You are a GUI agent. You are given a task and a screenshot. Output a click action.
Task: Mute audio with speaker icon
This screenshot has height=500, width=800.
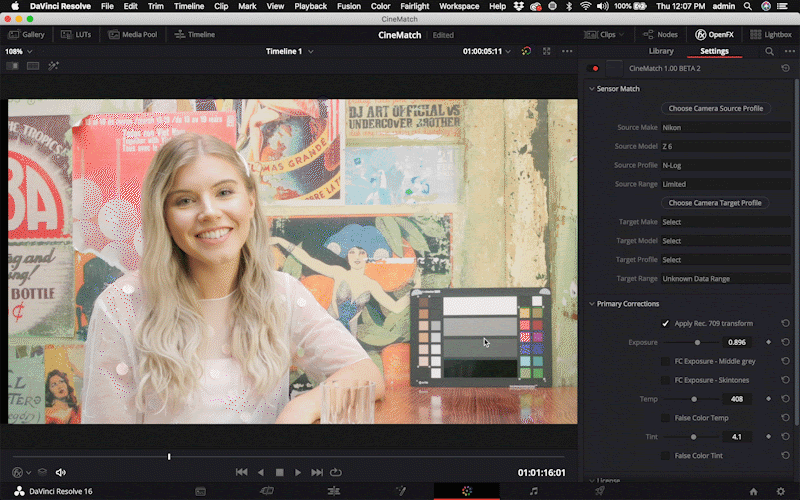click(61, 472)
